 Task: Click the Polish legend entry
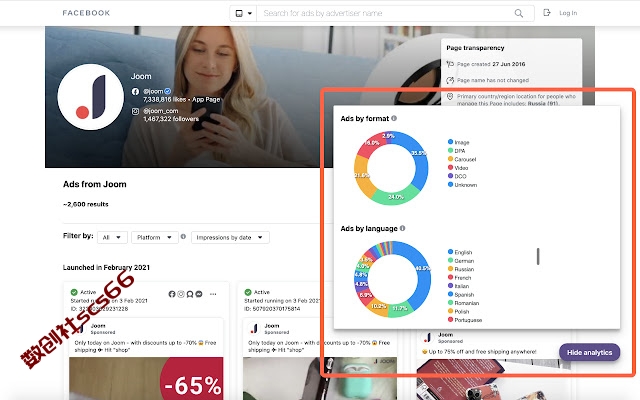click(x=458, y=311)
